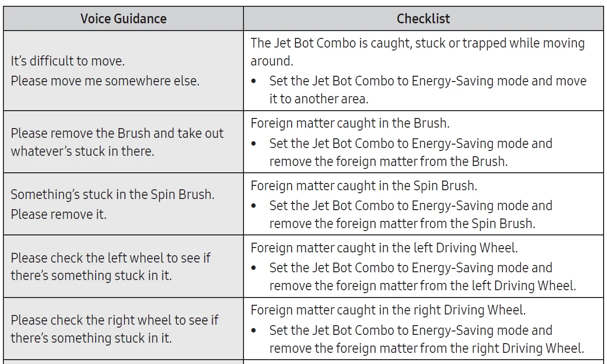Screen dimensions: 607x364
Task: Click "Foreign matter caught in the left Driving Wheel."
Action: point(384,248)
